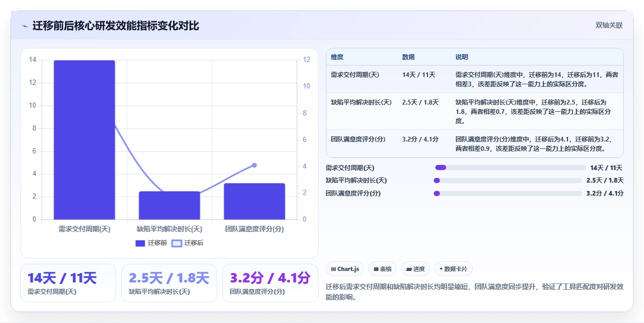The image size is (644, 323).
Task: Click the 团队满意度评分(分) label in progress list
Action: coord(353,193)
